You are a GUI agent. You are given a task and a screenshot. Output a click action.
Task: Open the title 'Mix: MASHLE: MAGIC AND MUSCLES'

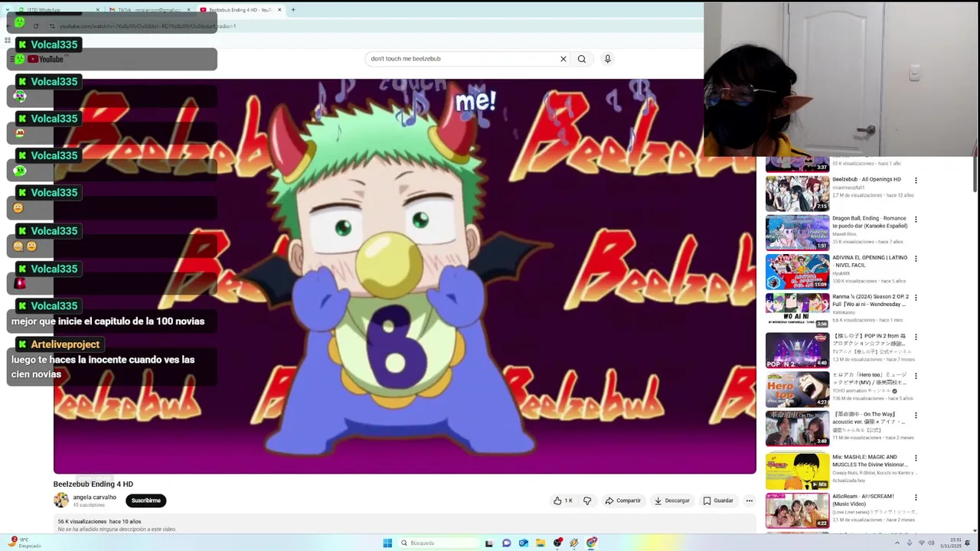pos(870,461)
